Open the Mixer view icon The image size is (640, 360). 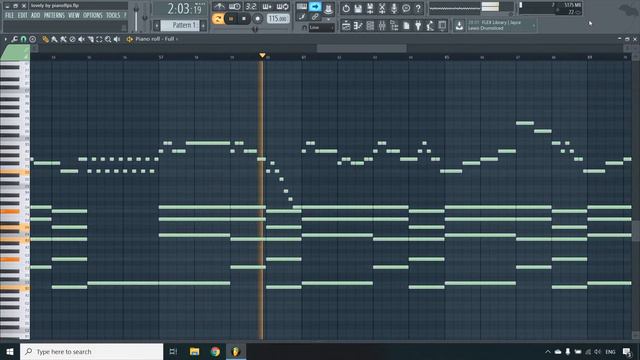(x=382, y=26)
